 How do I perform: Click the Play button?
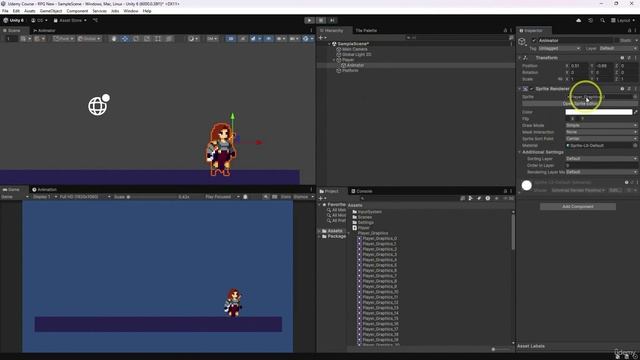tap(309, 20)
